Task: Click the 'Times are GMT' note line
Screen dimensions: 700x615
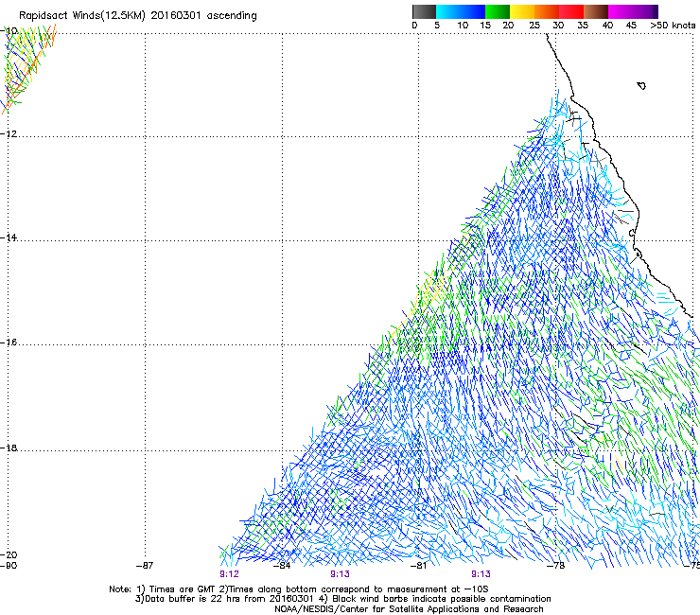Action: pos(299,589)
